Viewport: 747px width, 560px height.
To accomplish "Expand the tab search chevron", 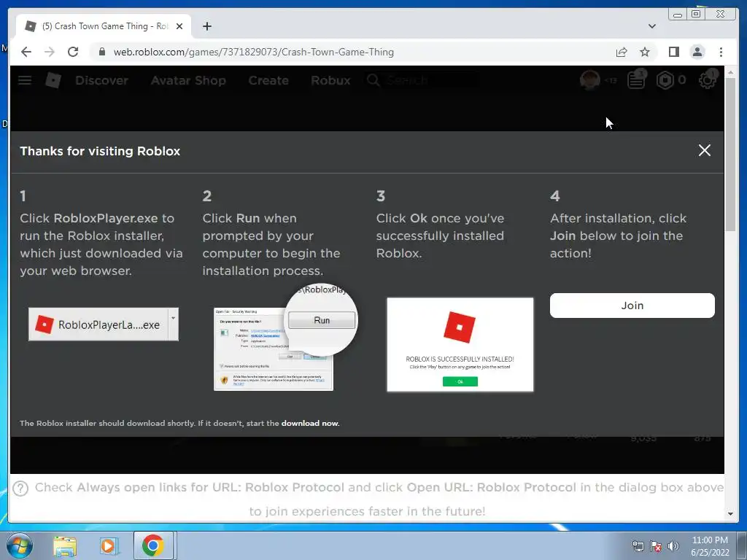I will [651, 26].
